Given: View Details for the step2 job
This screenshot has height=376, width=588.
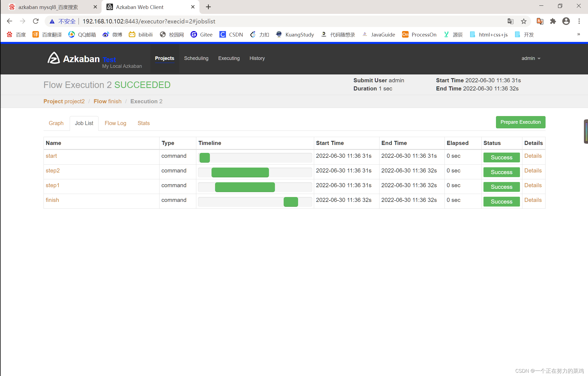Looking at the screenshot, I should (533, 171).
